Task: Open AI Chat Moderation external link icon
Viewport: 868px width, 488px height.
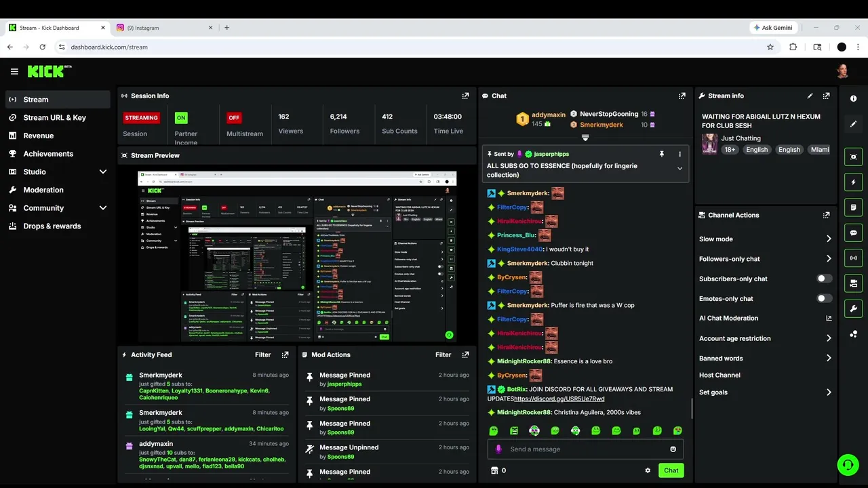Action: [829, 319]
